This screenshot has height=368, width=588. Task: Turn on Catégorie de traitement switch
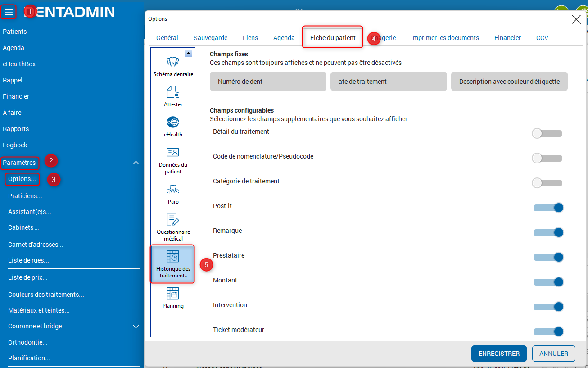pyautogui.click(x=547, y=183)
